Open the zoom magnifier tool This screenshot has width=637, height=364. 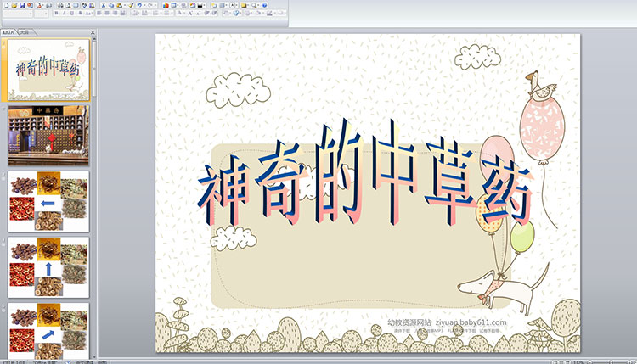[254, 5]
